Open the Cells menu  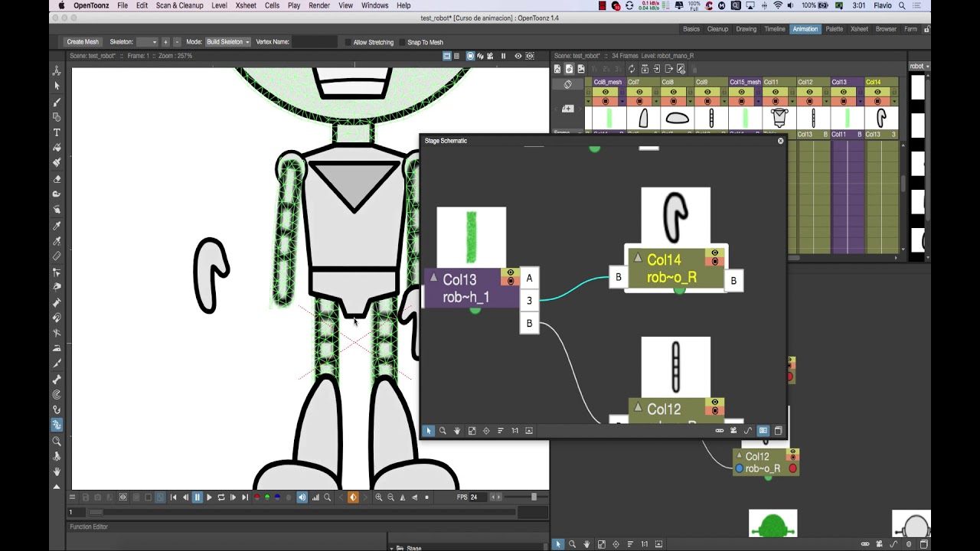pos(272,5)
